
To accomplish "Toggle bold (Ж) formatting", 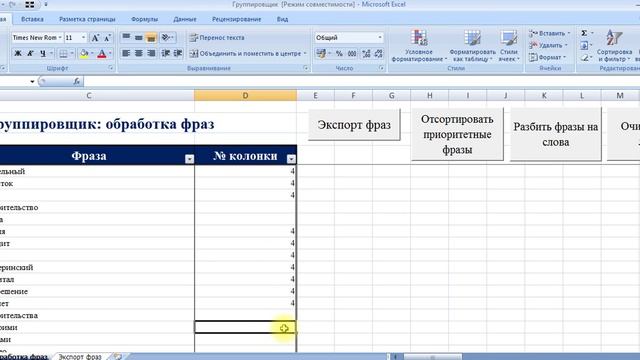I will (x=18, y=53).
